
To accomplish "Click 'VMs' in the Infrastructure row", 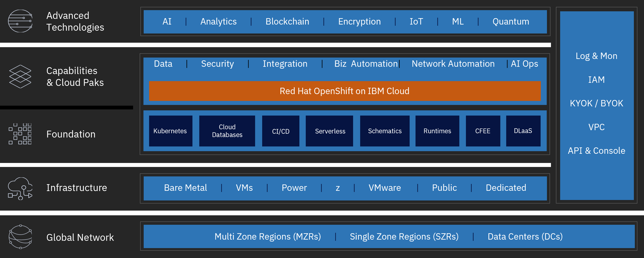I will (244, 188).
